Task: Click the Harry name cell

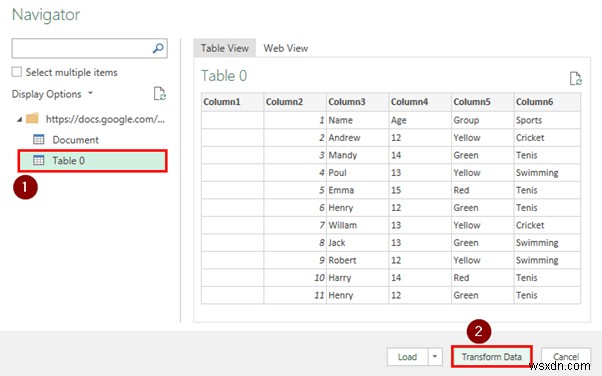Action: (357, 278)
